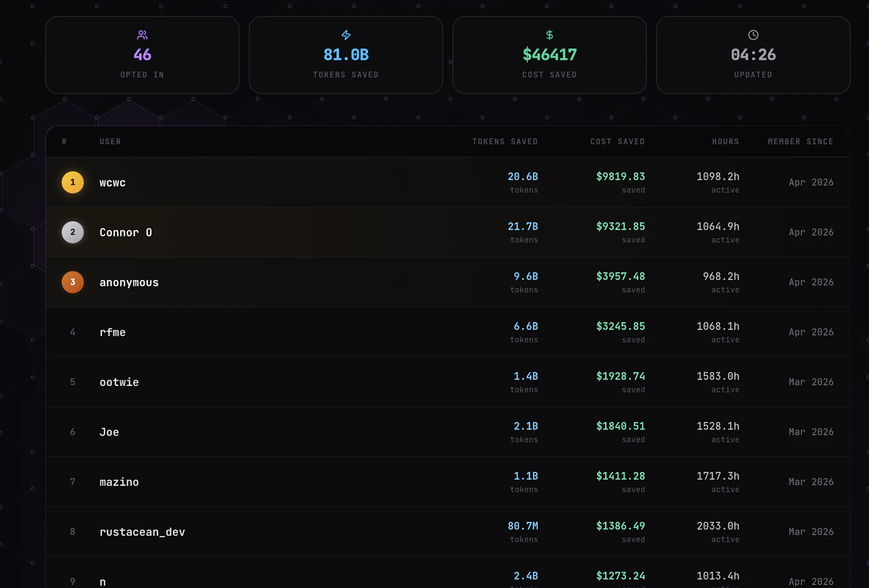Click the bronze rank 3 medal
This screenshot has height=588, width=869.
[x=73, y=282]
